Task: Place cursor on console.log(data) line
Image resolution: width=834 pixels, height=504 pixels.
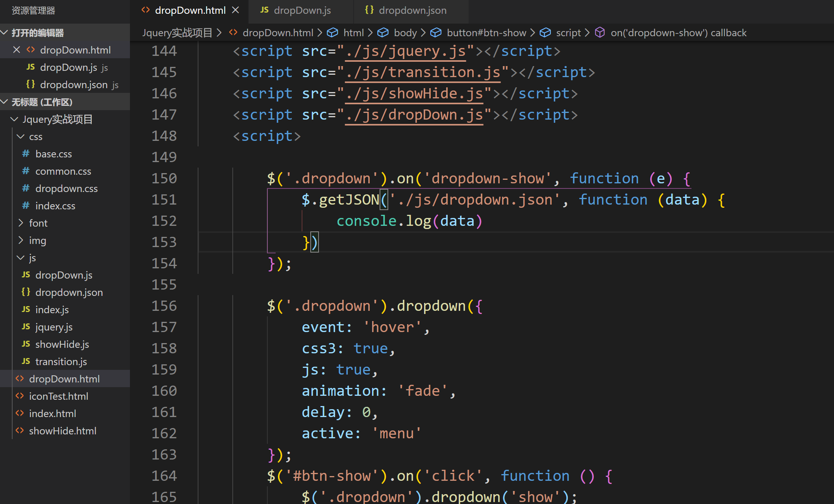Action: point(410,221)
